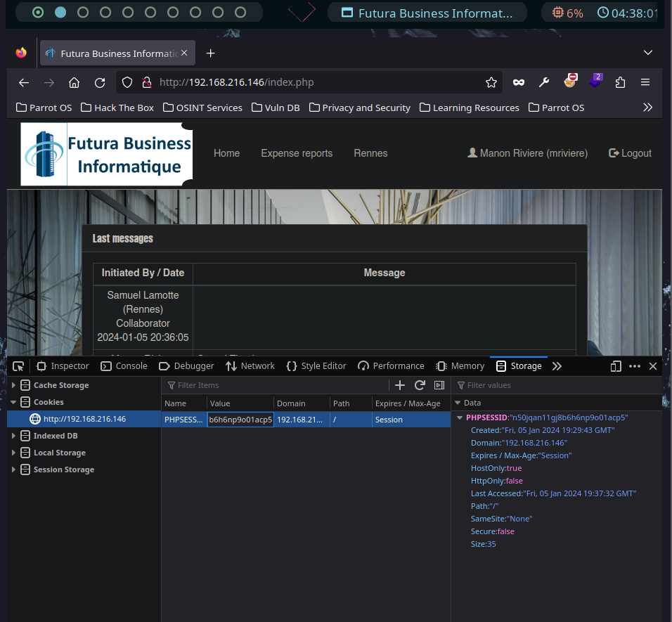
Task: Open Learning Resources bookmark folder
Action: pyautogui.click(x=470, y=108)
